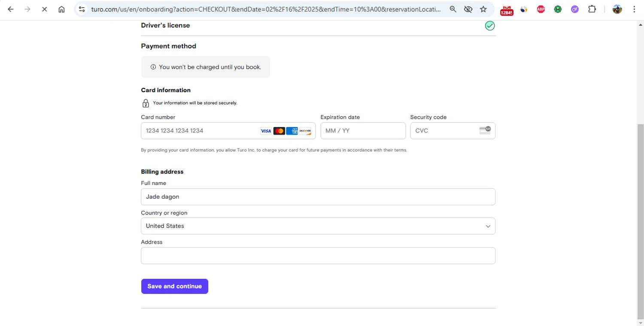Image resolution: width=644 pixels, height=326 pixels.
Task: Click the Gmail checker extension icon
Action: pyautogui.click(x=507, y=9)
